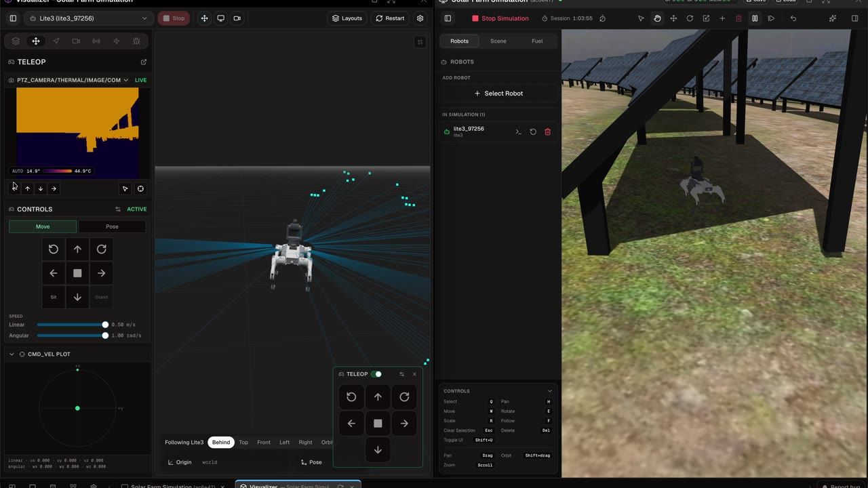868x488 pixels.
Task: Select the Front camera view
Action: [x=264, y=442]
